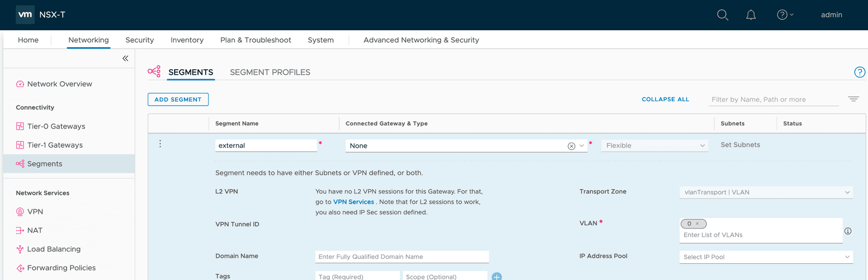Click Connected Gateway & Type column header
This screenshot has width=868, height=280.
click(386, 123)
